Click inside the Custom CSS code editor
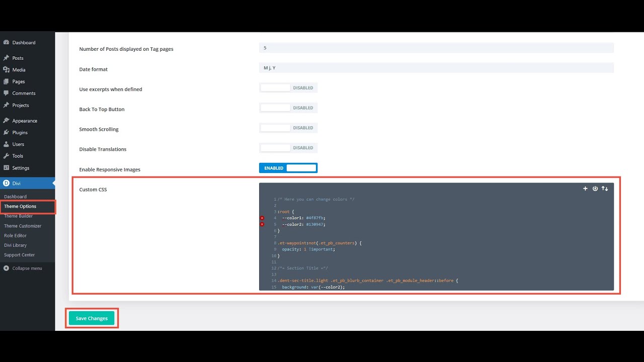 pos(436,236)
